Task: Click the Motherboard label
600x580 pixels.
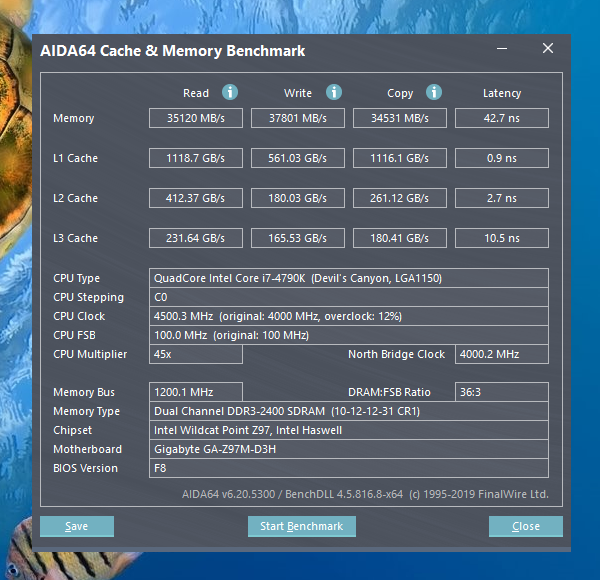Action: (87, 449)
